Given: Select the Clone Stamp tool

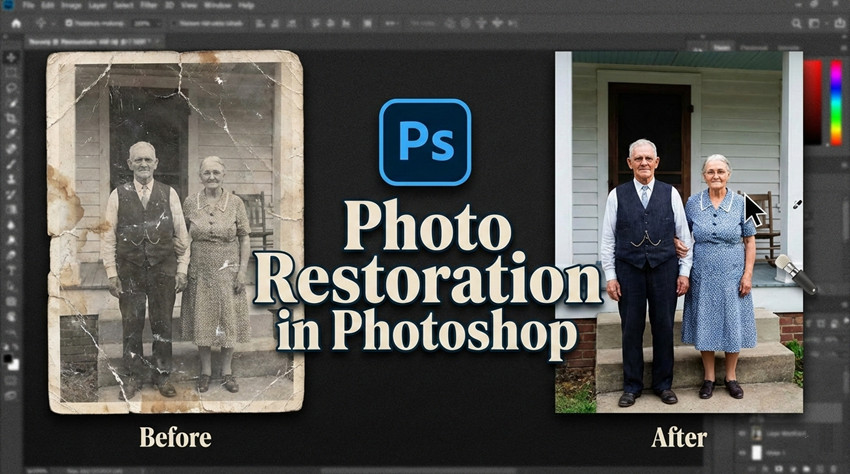Looking at the screenshot, I should pos(11,179).
